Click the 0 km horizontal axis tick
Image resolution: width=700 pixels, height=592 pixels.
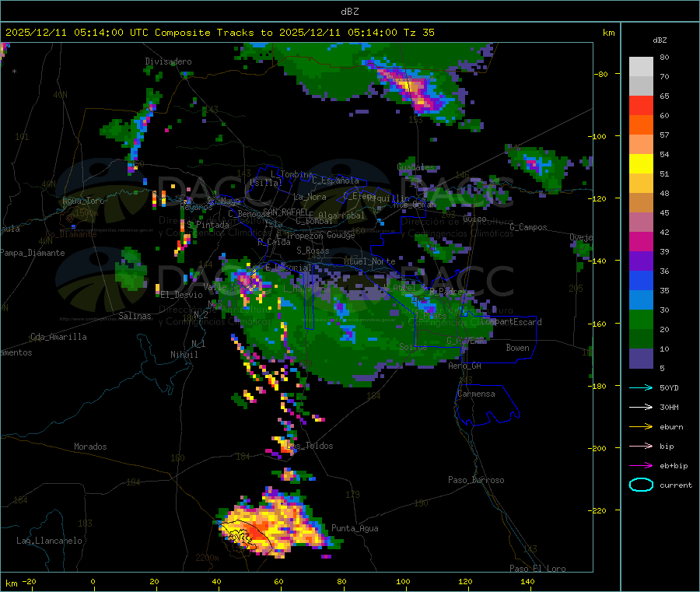(93, 581)
